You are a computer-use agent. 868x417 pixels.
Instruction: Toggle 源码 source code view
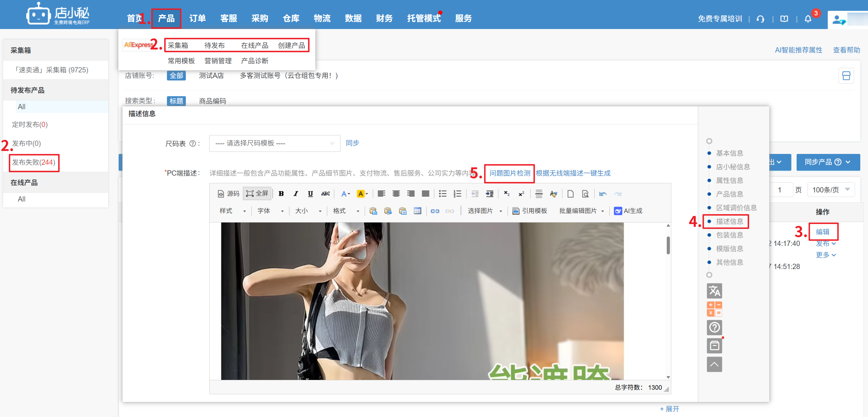229,193
